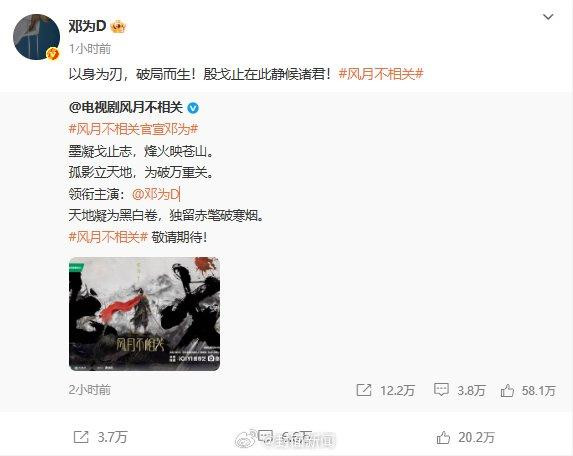
Task: Open the #风月不相关# hashtag in post text
Action: coord(381,74)
